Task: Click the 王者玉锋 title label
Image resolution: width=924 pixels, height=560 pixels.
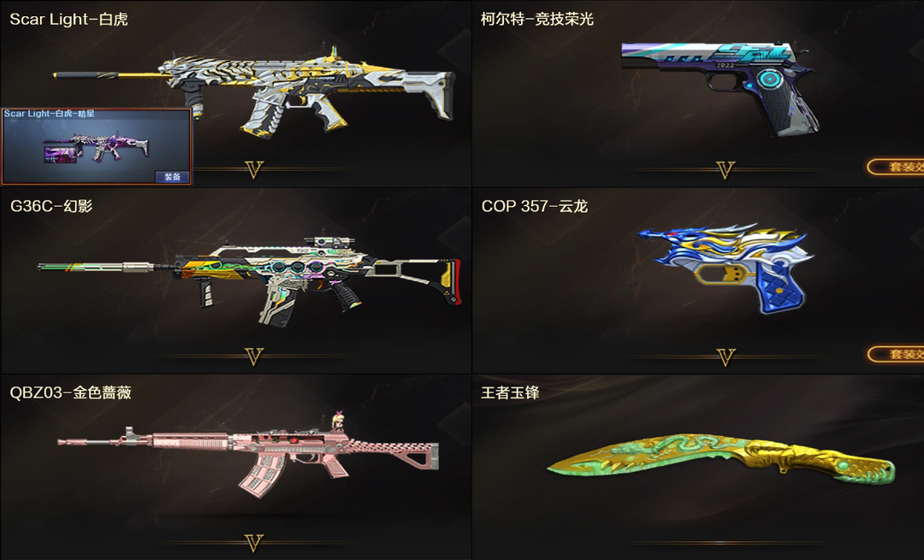Action: pyautogui.click(x=510, y=392)
